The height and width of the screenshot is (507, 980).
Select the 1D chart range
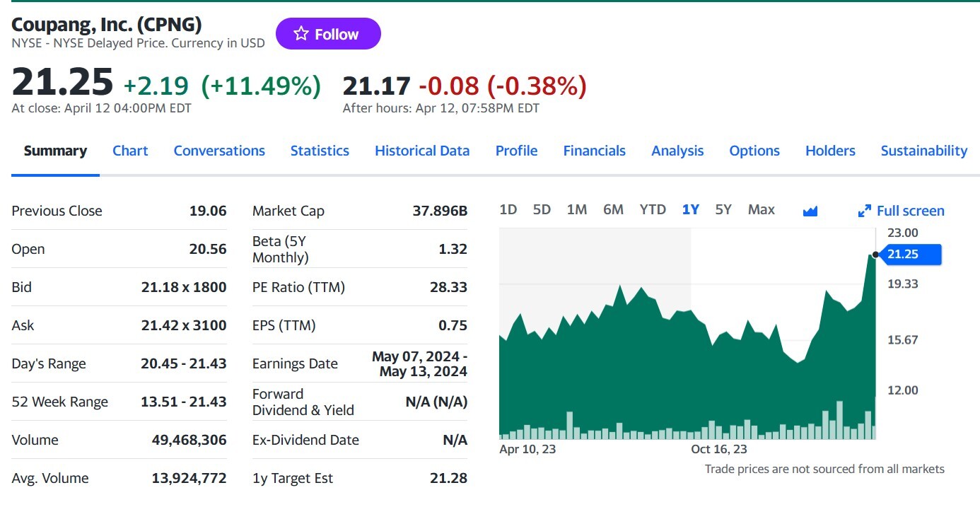[508, 209]
